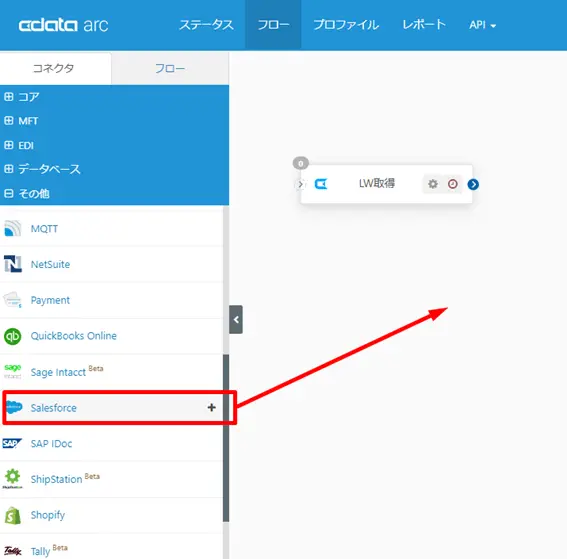
Task: Click the blue output arrow on LW取得
Action: click(473, 184)
